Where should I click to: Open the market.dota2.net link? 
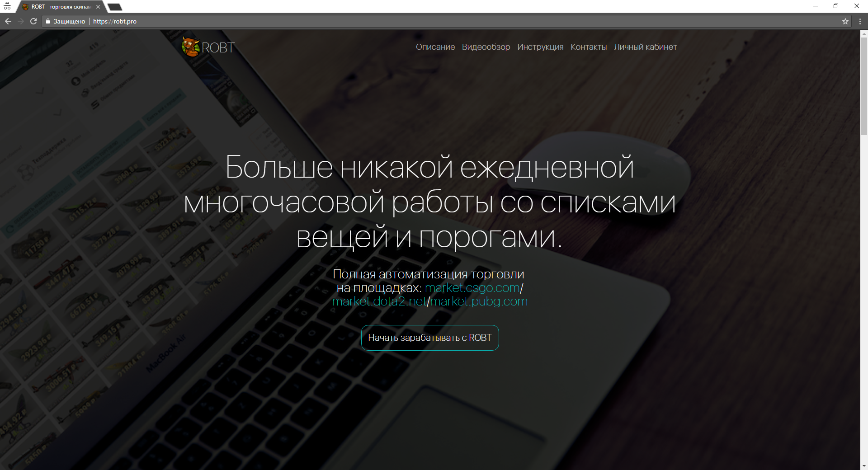point(379,301)
